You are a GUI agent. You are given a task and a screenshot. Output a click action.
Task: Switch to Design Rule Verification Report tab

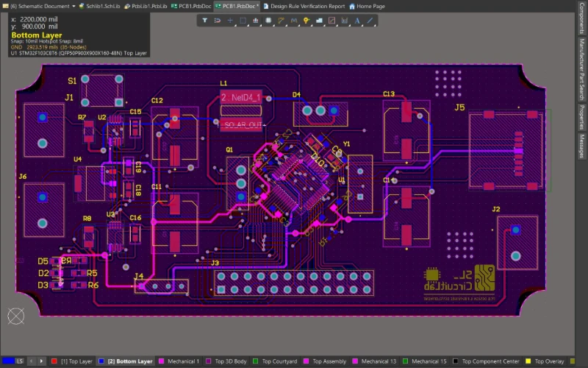(304, 6)
